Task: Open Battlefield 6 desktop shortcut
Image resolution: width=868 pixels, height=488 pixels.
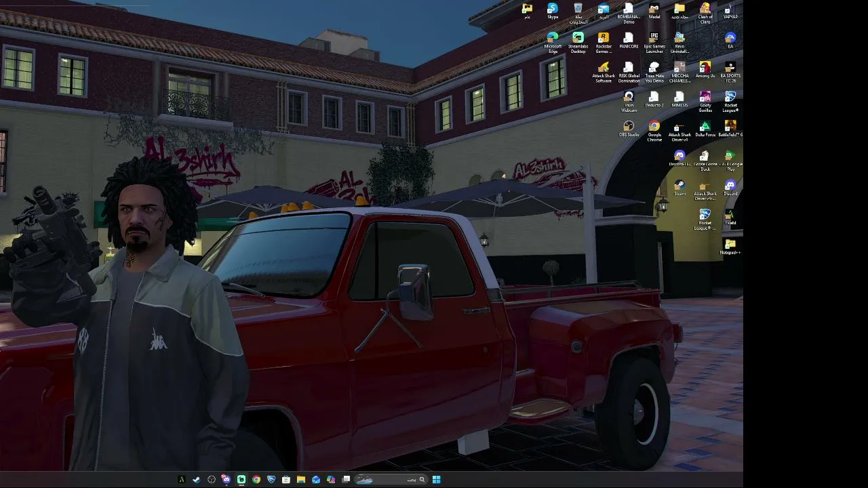Action: (x=730, y=129)
